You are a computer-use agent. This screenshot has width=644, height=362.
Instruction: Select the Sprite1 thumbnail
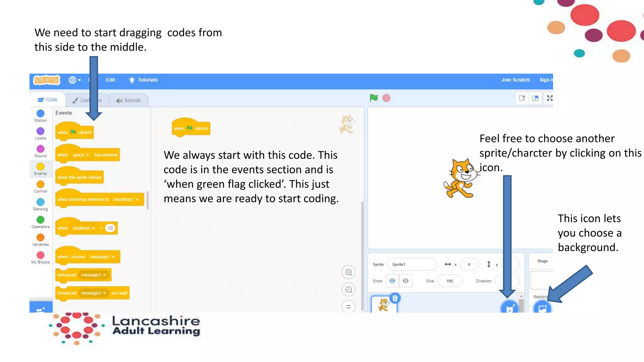(384, 304)
